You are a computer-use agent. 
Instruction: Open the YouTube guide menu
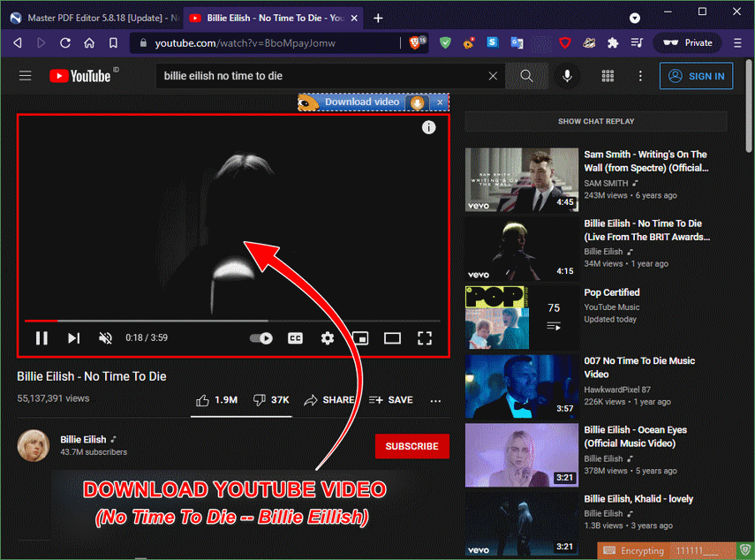pyautogui.click(x=25, y=76)
